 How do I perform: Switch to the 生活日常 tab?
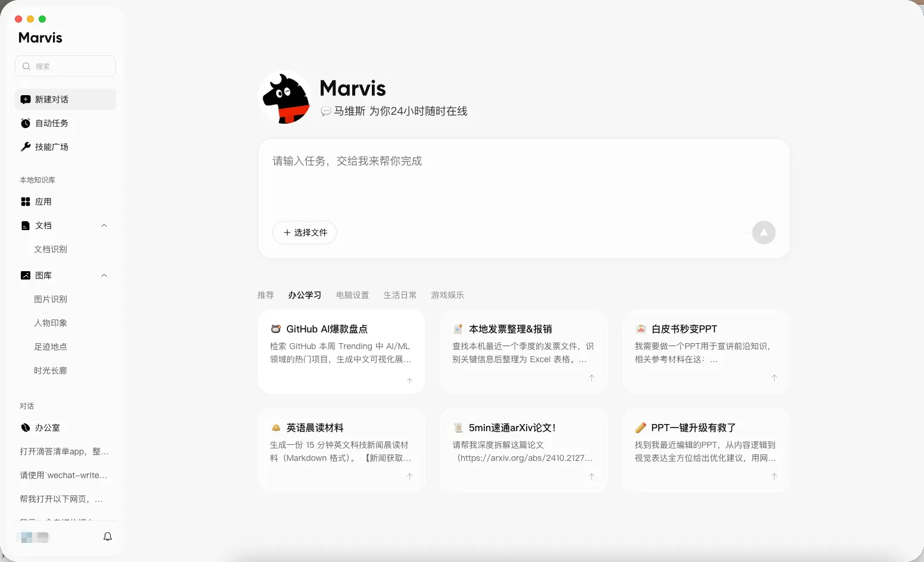(x=400, y=295)
